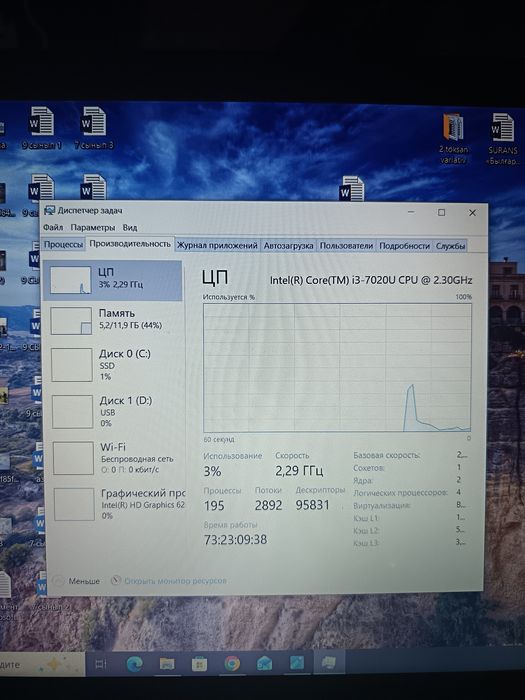Open the Файл menu
The image size is (525, 700).
point(53,227)
